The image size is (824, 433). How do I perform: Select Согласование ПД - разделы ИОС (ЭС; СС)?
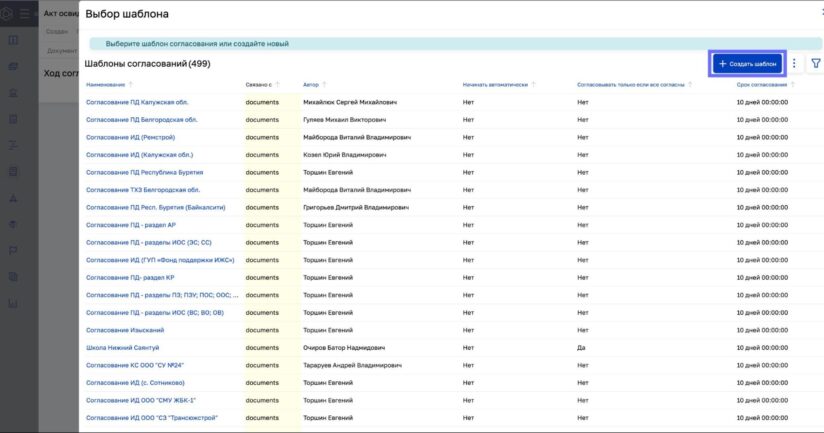pyautogui.click(x=149, y=243)
